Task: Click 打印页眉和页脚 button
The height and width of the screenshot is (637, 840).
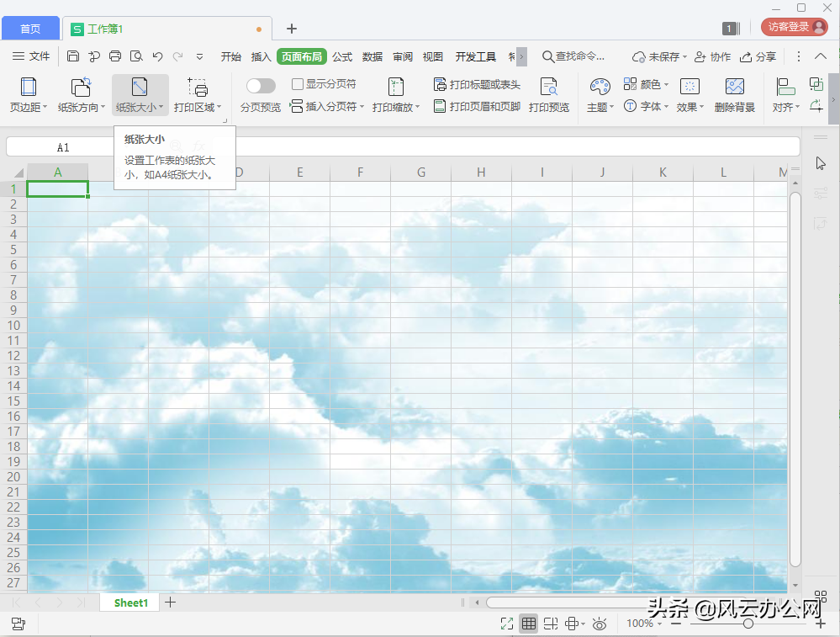Action: [477, 106]
